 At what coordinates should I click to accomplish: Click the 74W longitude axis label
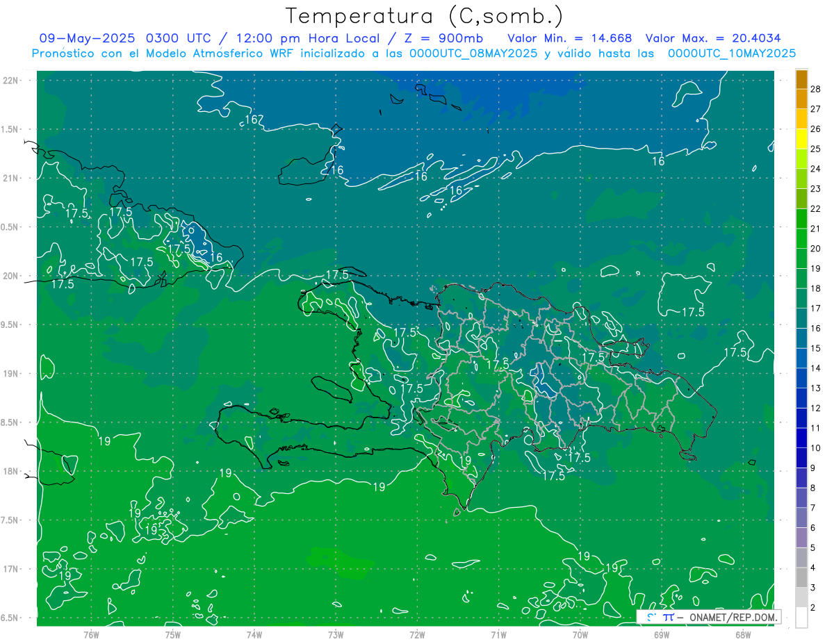tap(254, 635)
